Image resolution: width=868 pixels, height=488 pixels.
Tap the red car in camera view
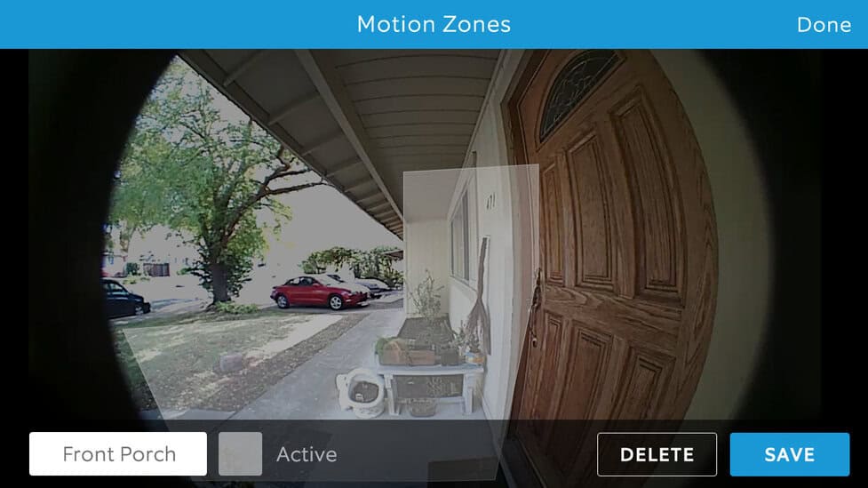tap(320, 292)
